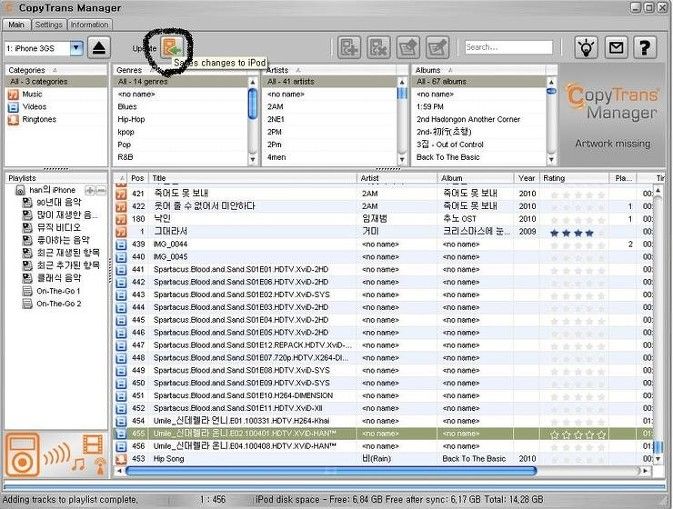
Task: Sort the Genres list via its header
Action: click(185, 70)
